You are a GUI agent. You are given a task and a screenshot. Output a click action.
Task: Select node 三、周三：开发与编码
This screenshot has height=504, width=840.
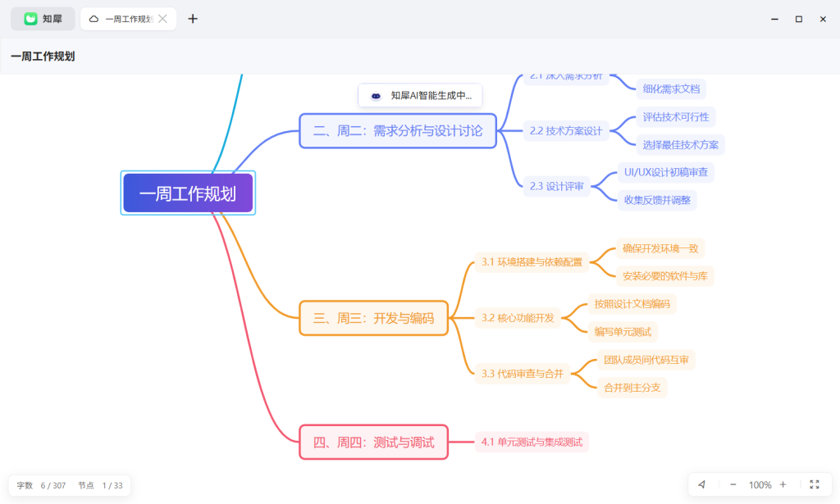373,318
